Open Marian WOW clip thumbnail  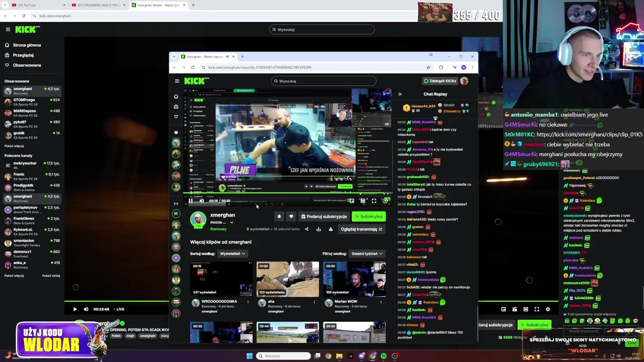click(x=354, y=280)
